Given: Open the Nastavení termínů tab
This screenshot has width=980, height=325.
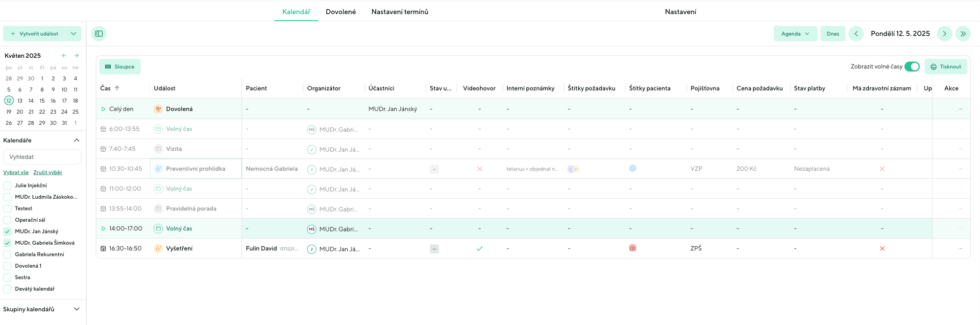Looking at the screenshot, I should (399, 12).
